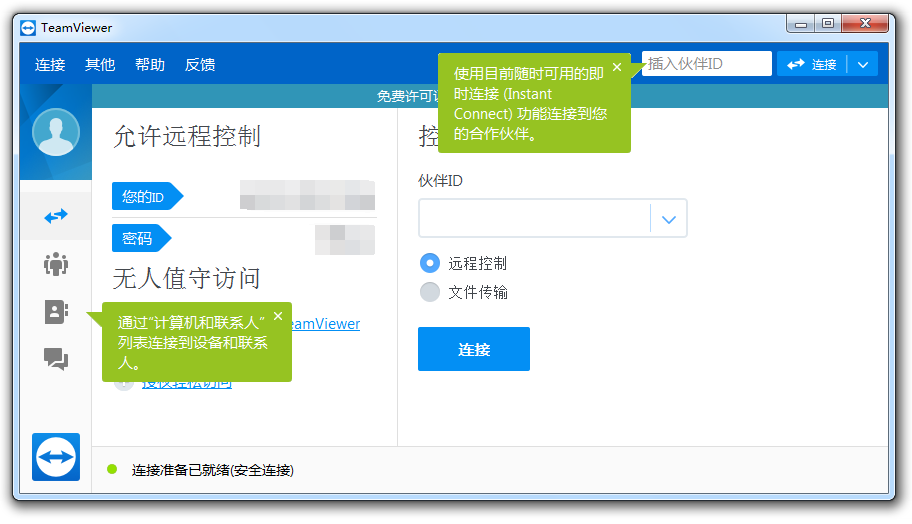Open Computers and Contacts sidebar icon
The image size is (912, 524).
[56, 312]
